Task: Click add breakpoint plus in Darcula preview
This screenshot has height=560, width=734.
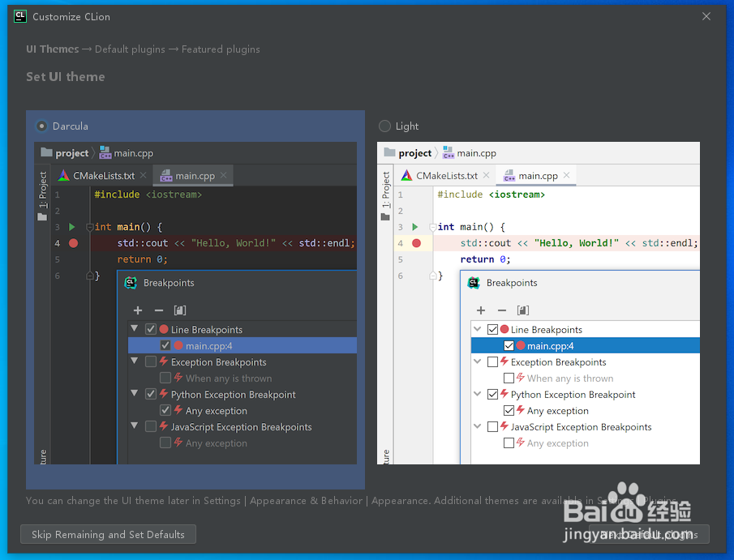Action: tap(138, 310)
